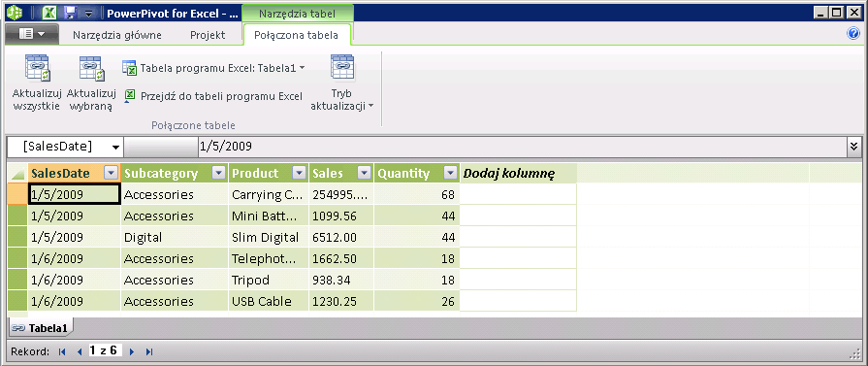The width and height of the screenshot is (868, 366).
Task: Open the quick access toolbar customize arrow
Action: coord(89,13)
